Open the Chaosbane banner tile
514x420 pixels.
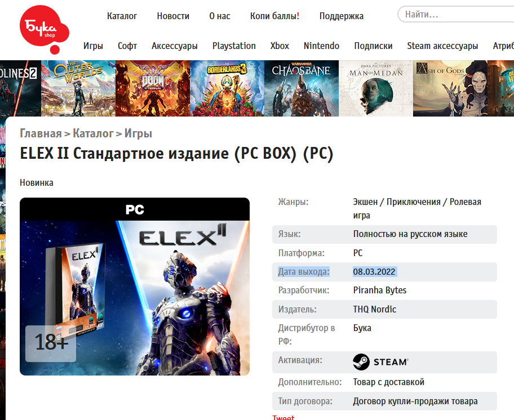pos(302,88)
